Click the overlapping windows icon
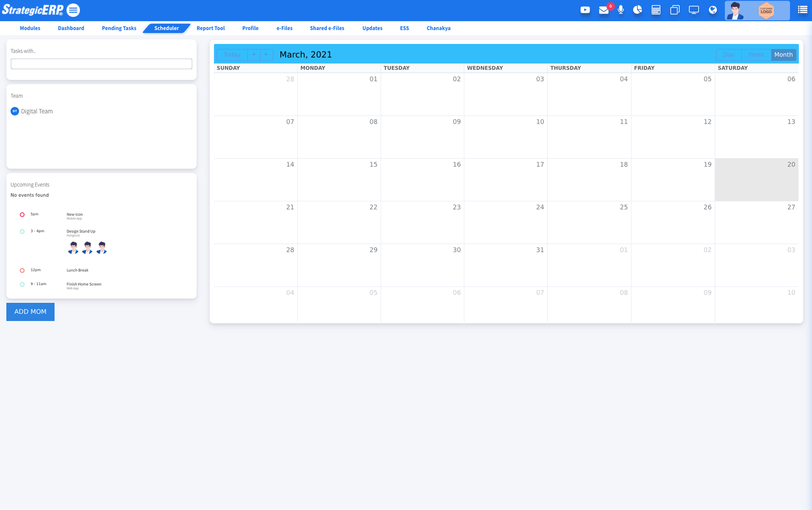This screenshot has width=812, height=510. [x=675, y=10]
